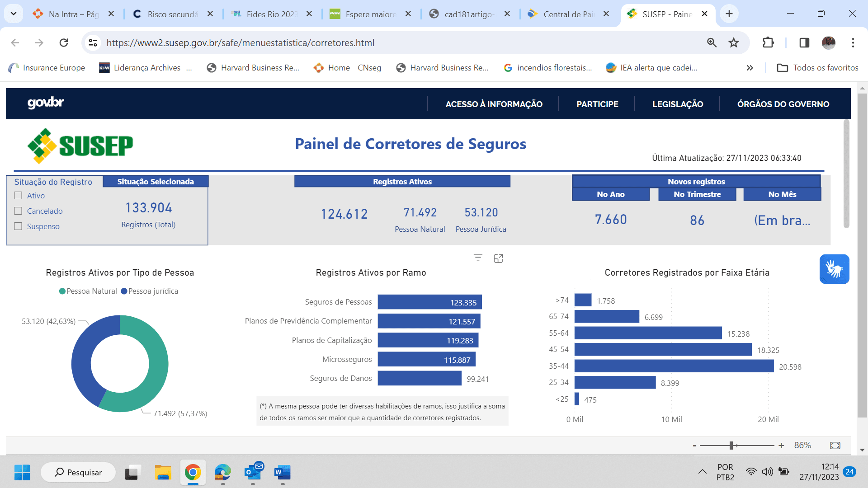
Task: Open PARTICIPE menu item
Action: [597, 104]
